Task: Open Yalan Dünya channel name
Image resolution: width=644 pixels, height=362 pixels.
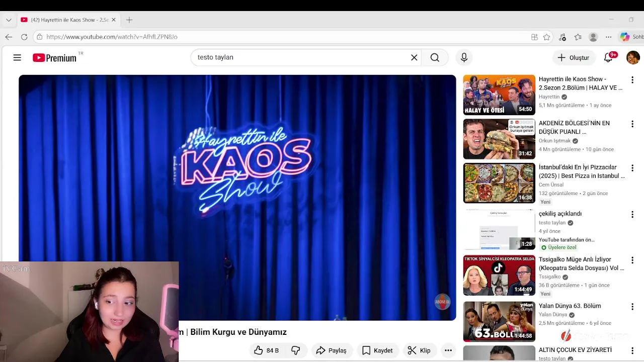Action: 553,315
